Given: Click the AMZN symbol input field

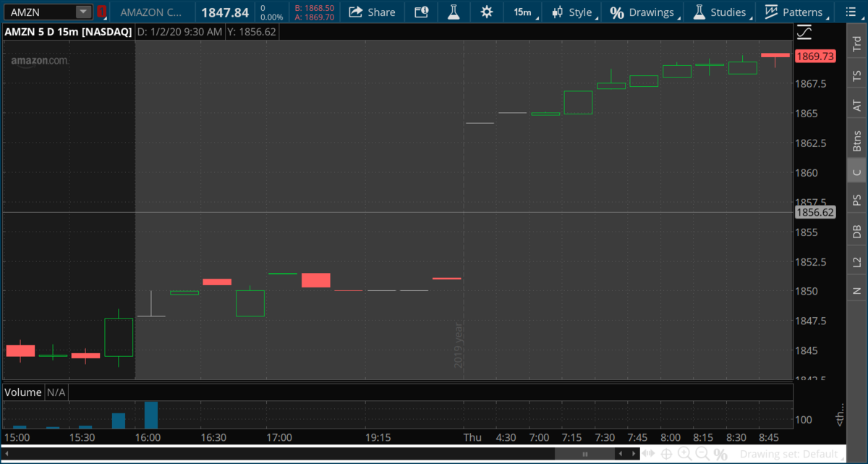Looking at the screenshot, I should 41,12.
